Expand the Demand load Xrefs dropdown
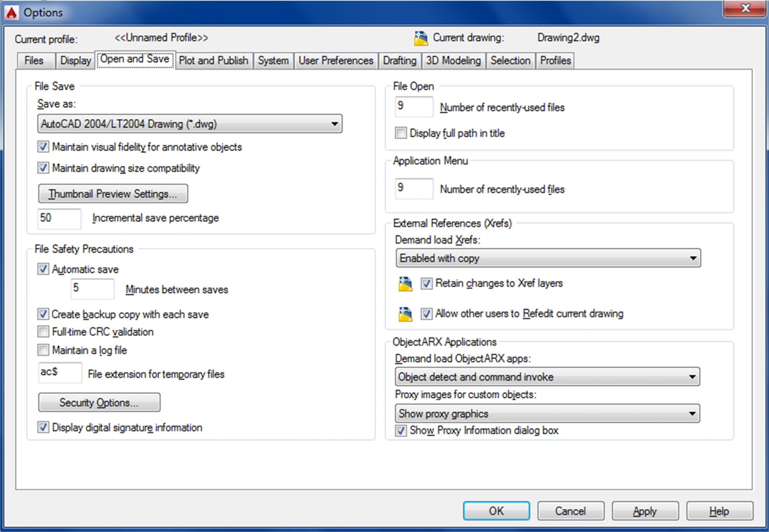The height and width of the screenshot is (532, 769). pos(548,258)
